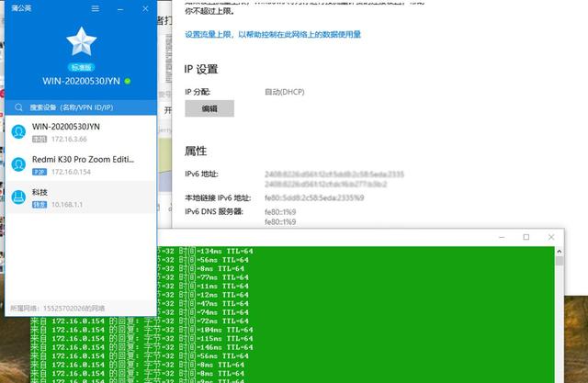Screen dimensions: 588x383
Task: Click the star avatar logo
Action: pos(81,41)
